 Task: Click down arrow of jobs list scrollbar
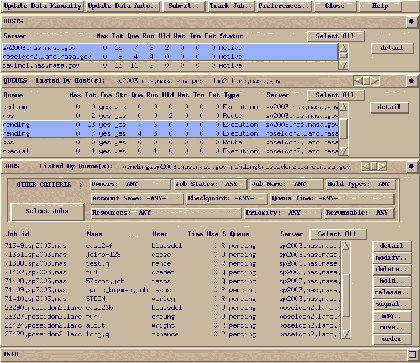346,334
